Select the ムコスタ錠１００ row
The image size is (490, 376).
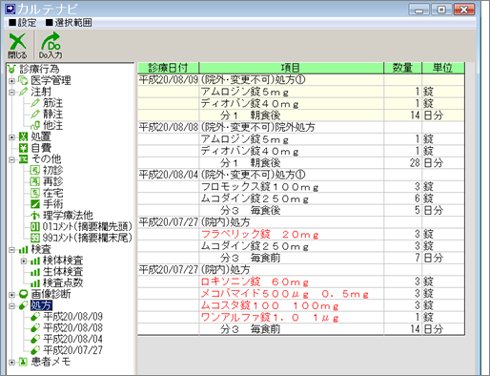(x=301, y=306)
